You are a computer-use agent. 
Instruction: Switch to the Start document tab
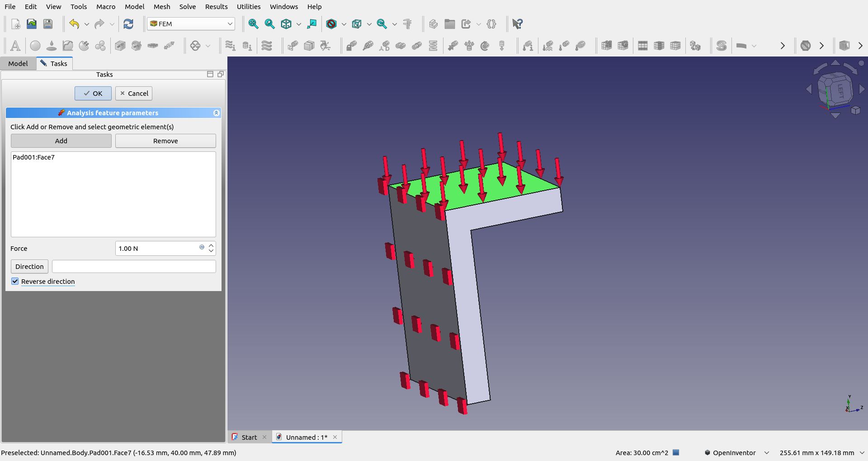tap(249, 437)
